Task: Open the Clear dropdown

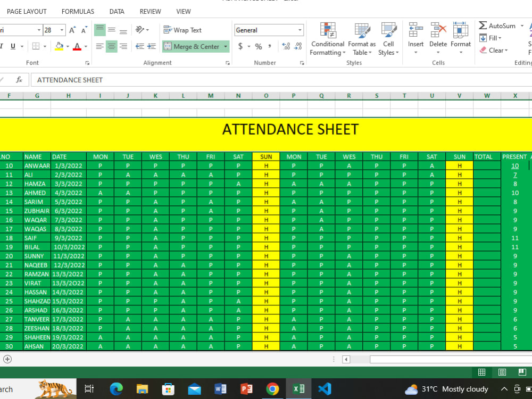Action: point(494,50)
